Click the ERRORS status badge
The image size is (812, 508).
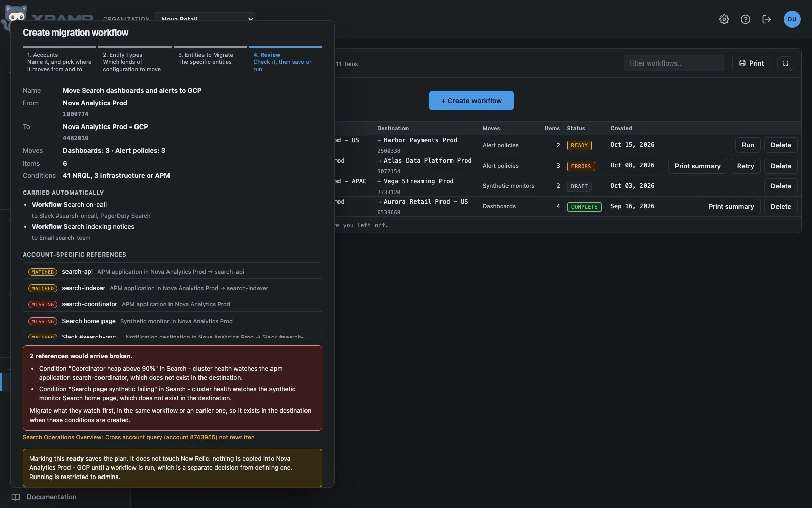(581, 166)
